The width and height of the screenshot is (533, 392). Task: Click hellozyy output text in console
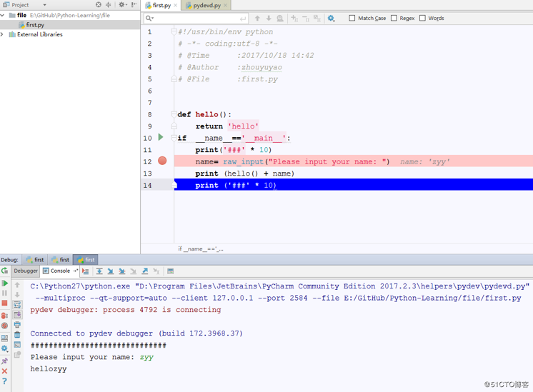click(x=49, y=369)
